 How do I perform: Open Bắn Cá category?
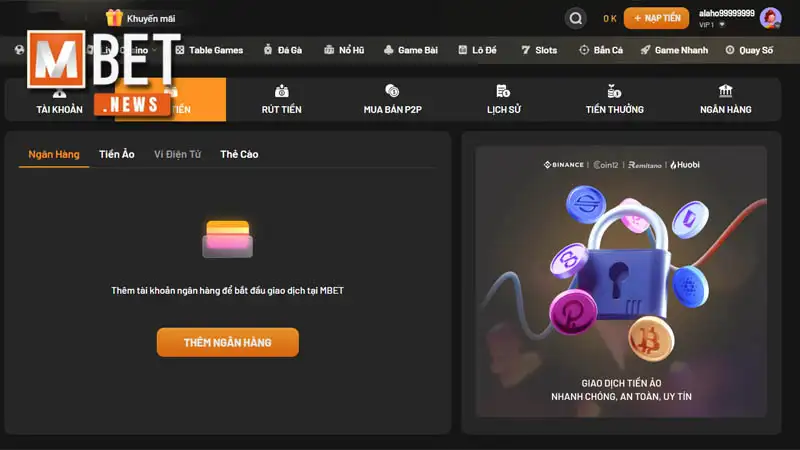[601, 50]
